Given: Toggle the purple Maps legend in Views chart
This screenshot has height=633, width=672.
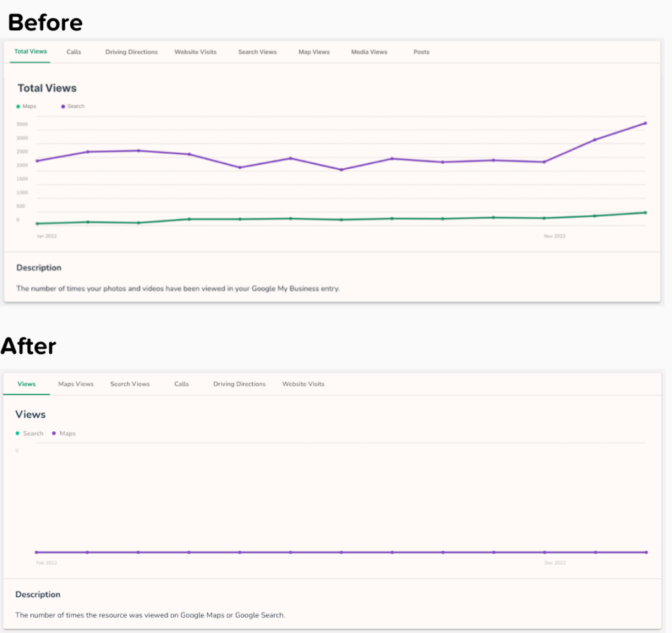Looking at the screenshot, I should 64,433.
